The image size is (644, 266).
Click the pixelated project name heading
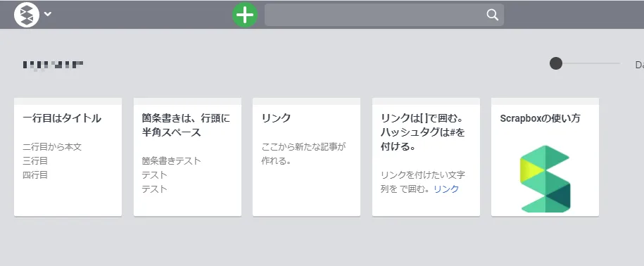[53, 65]
